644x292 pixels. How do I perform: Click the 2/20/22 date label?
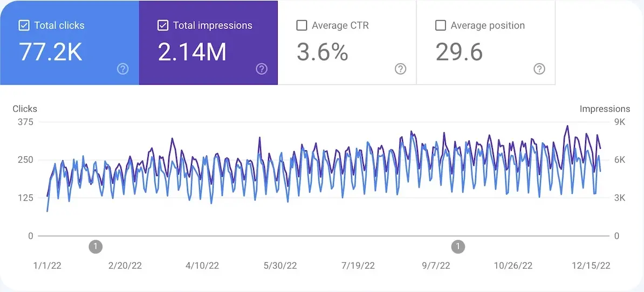(x=125, y=266)
